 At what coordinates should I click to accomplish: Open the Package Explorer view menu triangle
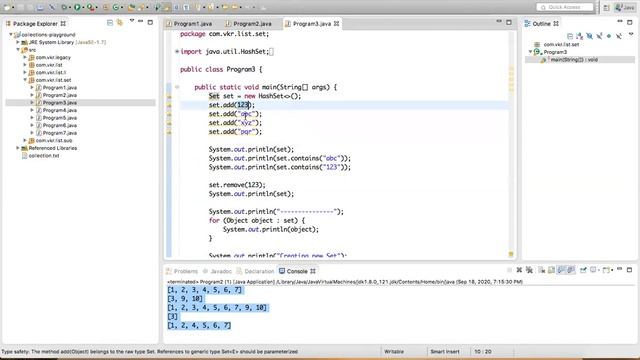(x=132, y=20)
